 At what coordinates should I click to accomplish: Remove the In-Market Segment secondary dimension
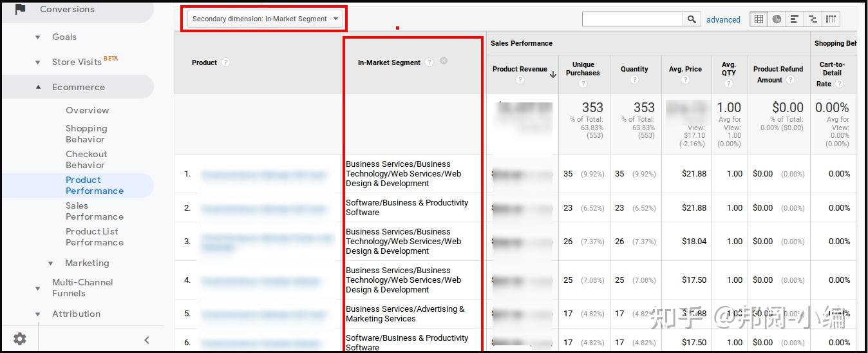point(444,61)
